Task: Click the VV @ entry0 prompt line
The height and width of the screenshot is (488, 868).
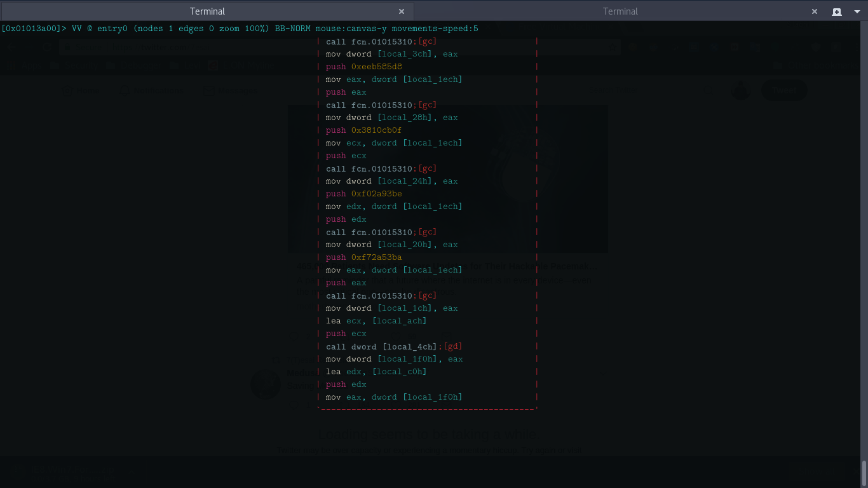Action: (x=240, y=29)
